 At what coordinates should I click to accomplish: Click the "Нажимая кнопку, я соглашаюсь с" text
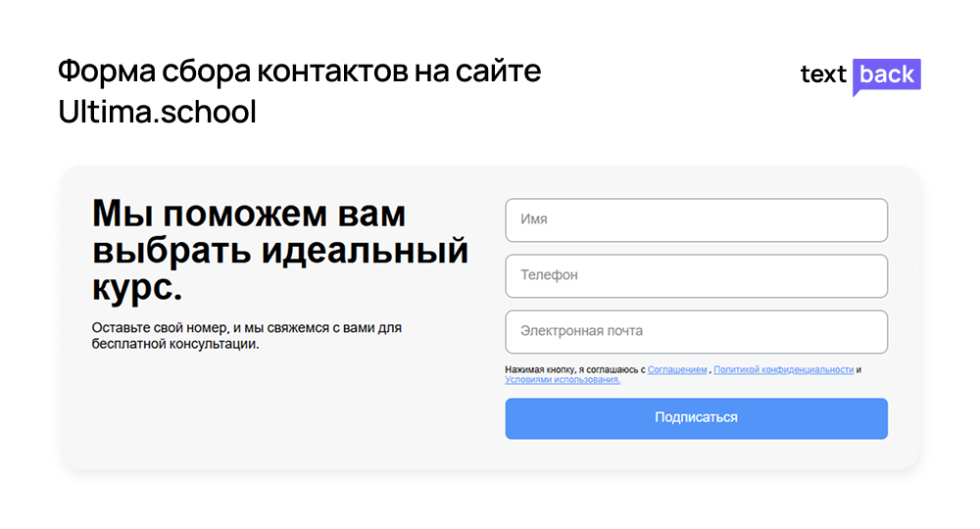pyautogui.click(x=574, y=370)
